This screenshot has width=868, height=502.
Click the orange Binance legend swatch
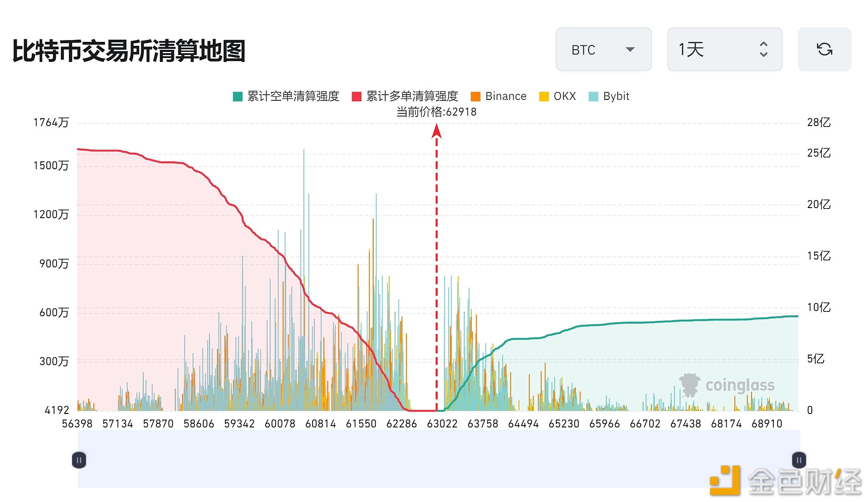476,96
